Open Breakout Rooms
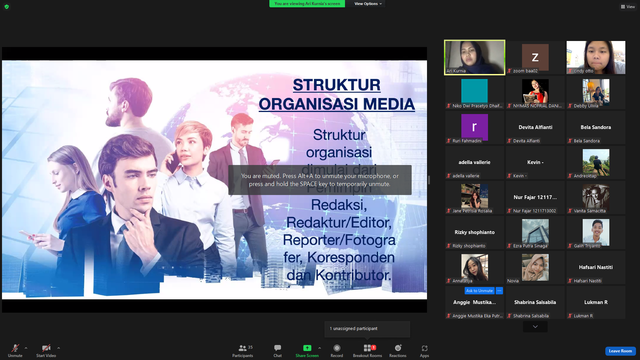Viewport: 640px width, 360px height. [367, 350]
